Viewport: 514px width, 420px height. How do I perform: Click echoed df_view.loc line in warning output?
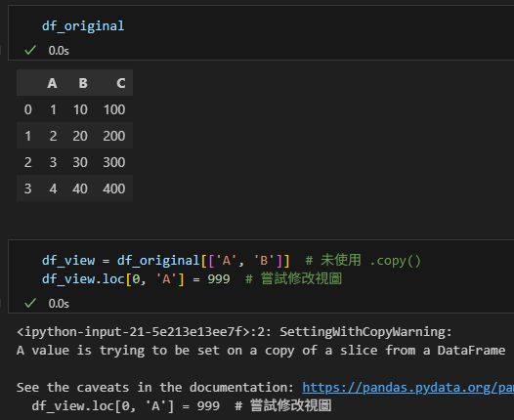coord(182,406)
